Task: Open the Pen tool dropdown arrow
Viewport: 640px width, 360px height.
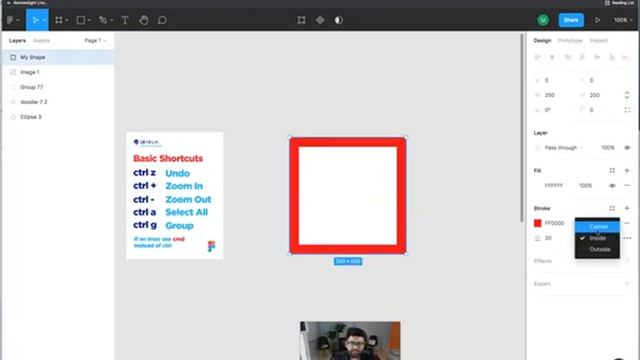Action: (111, 20)
